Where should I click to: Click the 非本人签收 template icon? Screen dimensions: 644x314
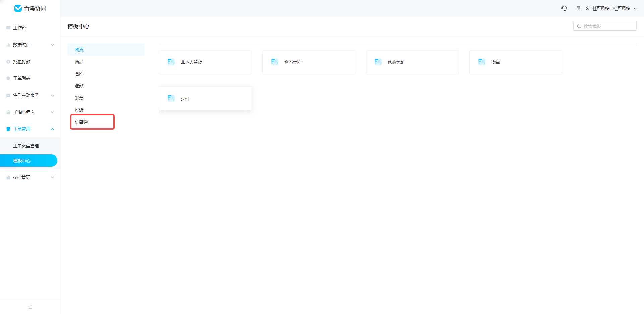coord(171,62)
